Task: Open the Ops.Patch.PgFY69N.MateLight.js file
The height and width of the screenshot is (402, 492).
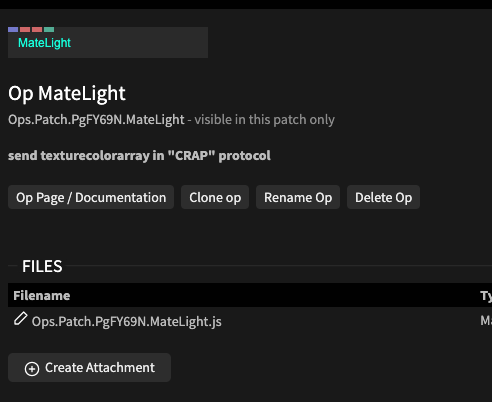Action: point(127,322)
